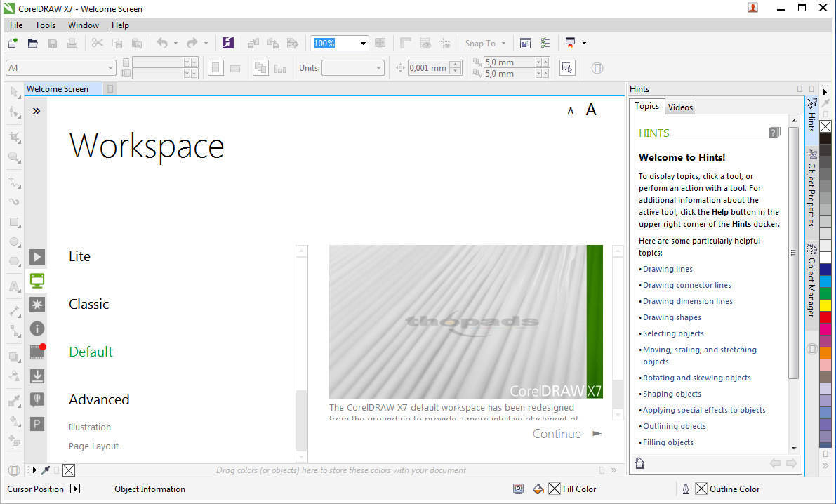
Task: Expand the Cursor Position arrow in status bar
Action: 75,489
